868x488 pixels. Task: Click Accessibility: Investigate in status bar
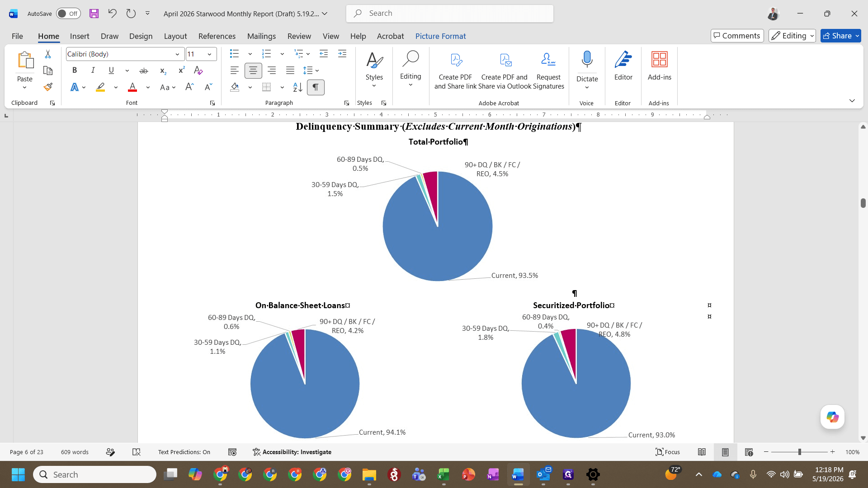tap(292, 452)
